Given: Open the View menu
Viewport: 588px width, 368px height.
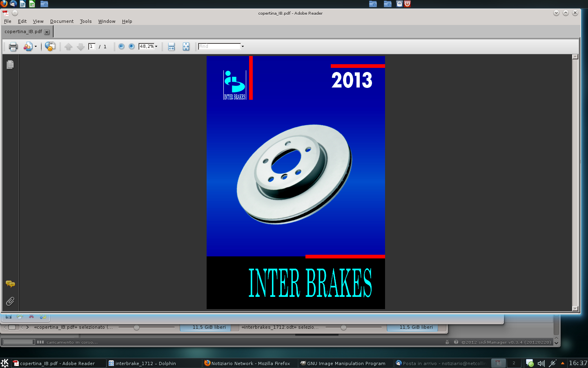Looking at the screenshot, I should 38,21.
